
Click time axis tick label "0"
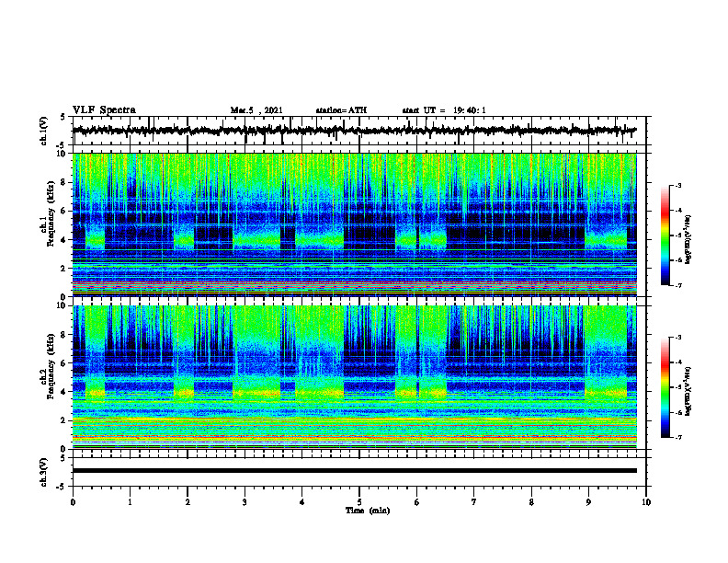point(73,502)
